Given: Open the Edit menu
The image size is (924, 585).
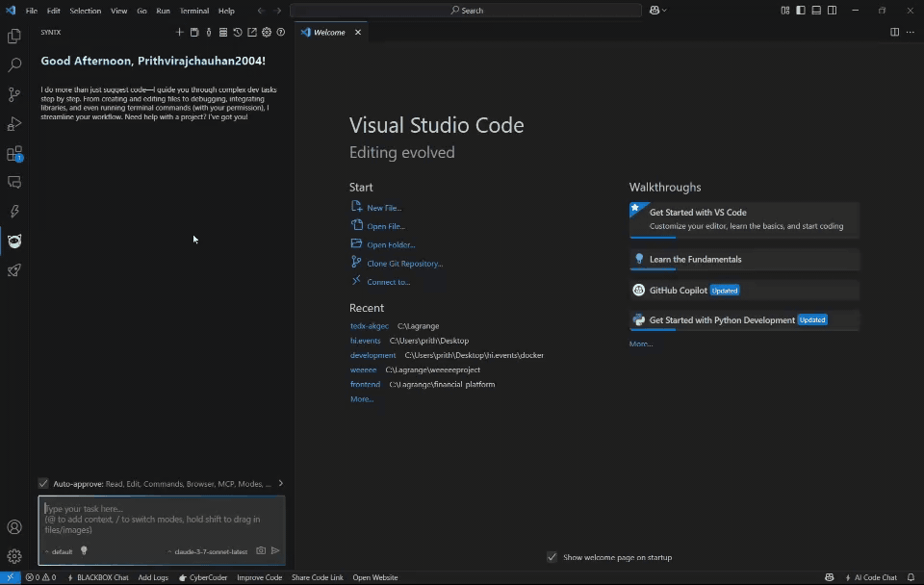Looking at the screenshot, I should click(x=54, y=11).
